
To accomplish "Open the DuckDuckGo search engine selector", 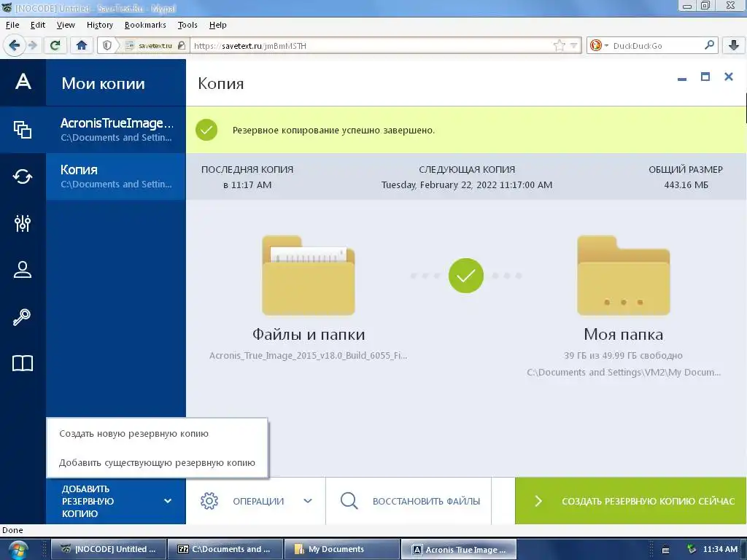I will (x=599, y=45).
